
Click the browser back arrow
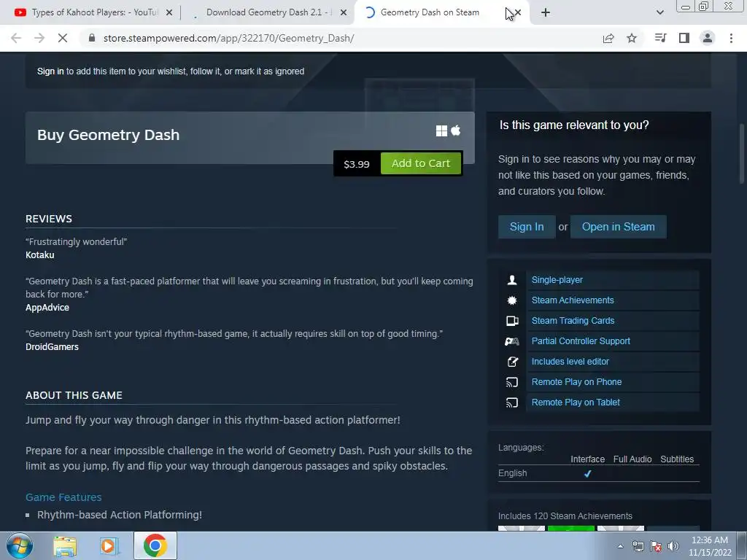click(16, 38)
